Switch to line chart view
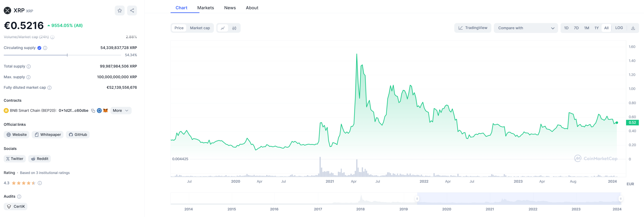The image size is (644, 217). (x=223, y=28)
